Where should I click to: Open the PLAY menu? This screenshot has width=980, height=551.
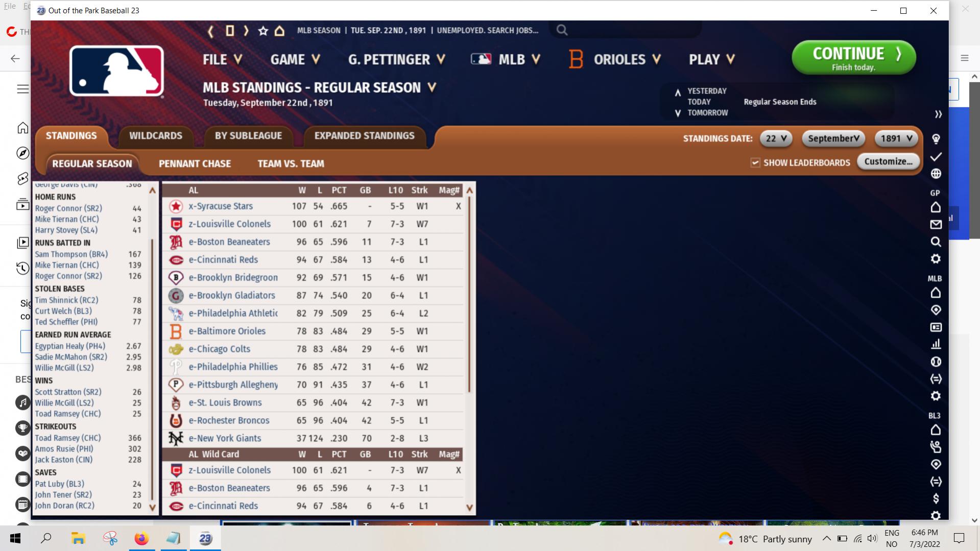click(x=712, y=60)
